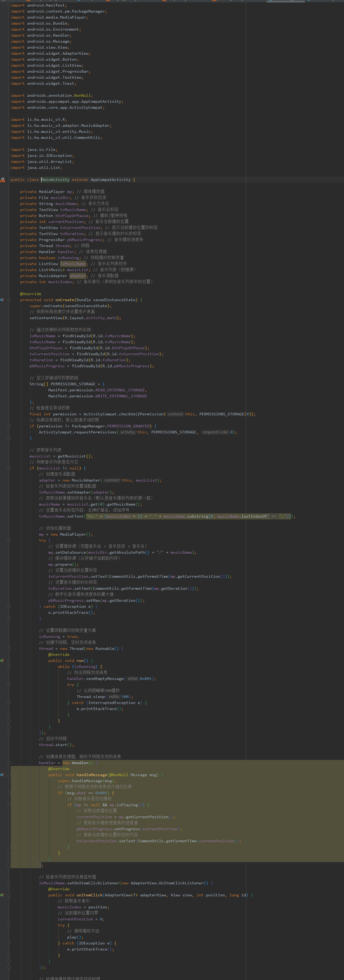Collapse the run() method body
The height and width of the screenshot is (980, 344).
point(9,660)
